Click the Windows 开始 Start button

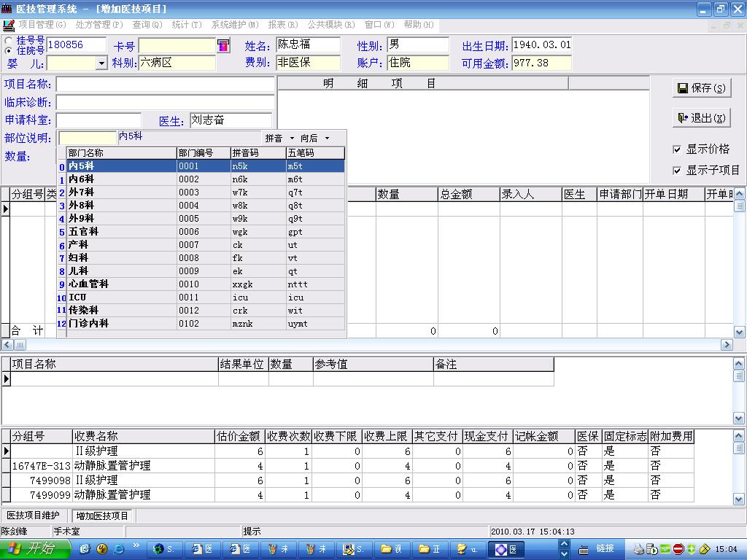pyautogui.click(x=34, y=549)
